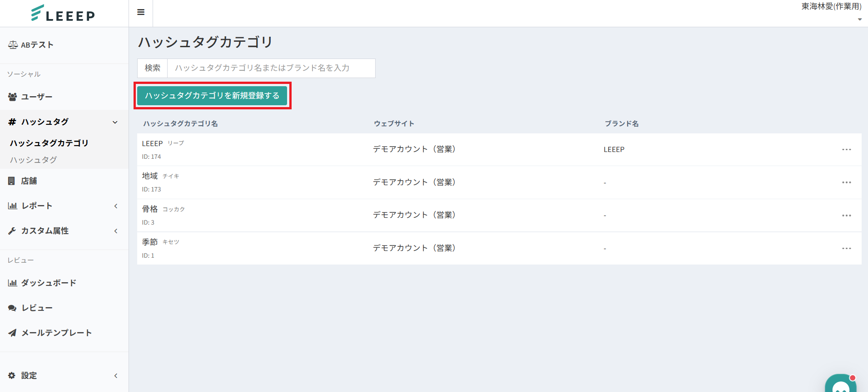Open more options for 地域 category row
Image resolution: width=868 pixels, height=392 pixels.
pyautogui.click(x=846, y=182)
